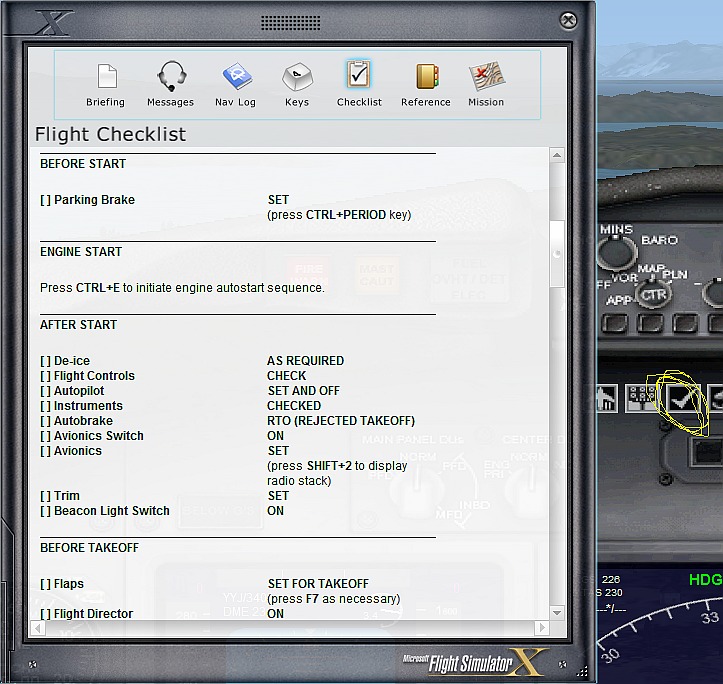This screenshot has height=684, width=723.
Task: Tick the Parking Brake checklist box
Action: point(45,200)
